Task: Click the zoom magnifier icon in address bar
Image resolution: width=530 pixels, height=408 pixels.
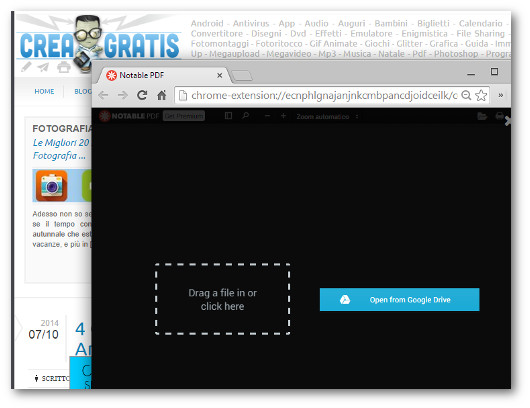Action: (x=466, y=95)
